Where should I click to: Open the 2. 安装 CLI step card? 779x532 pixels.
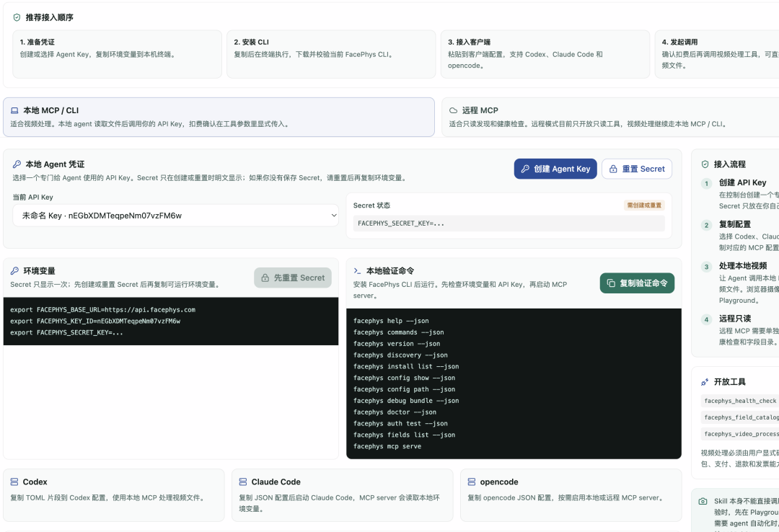coord(331,54)
